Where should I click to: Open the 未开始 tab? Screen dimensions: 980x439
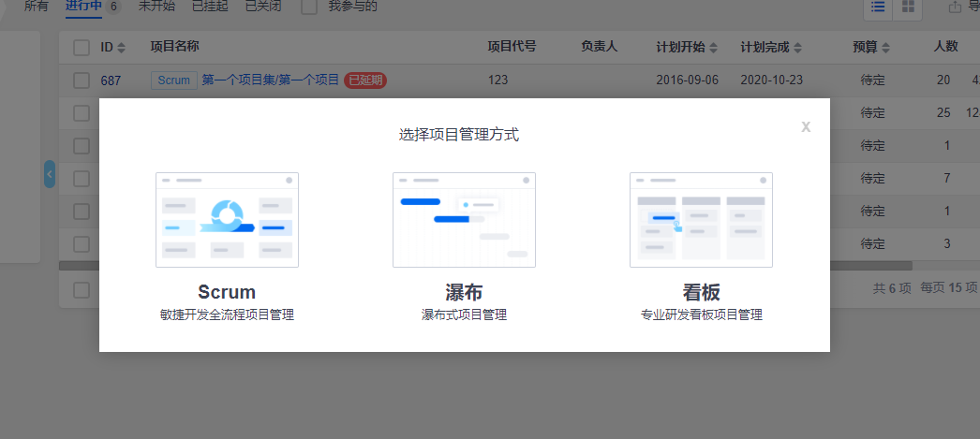pyautogui.click(x=156, y=7)
